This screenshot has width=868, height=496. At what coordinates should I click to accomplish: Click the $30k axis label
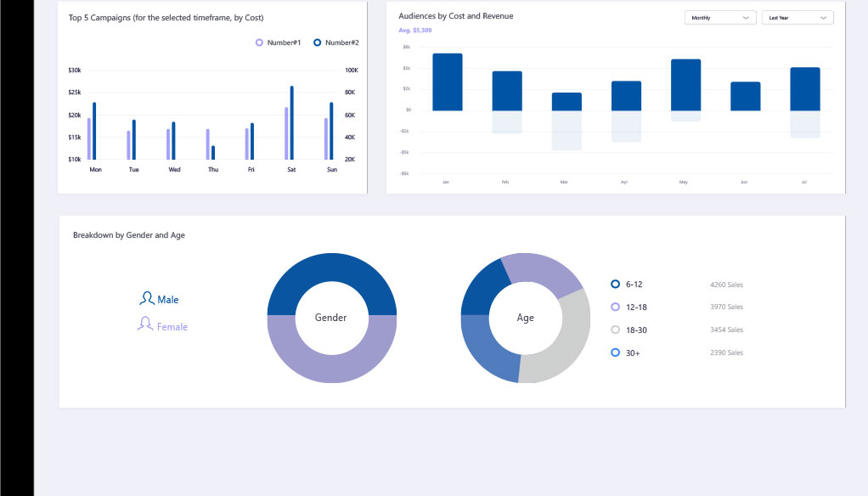pos(75,70)
